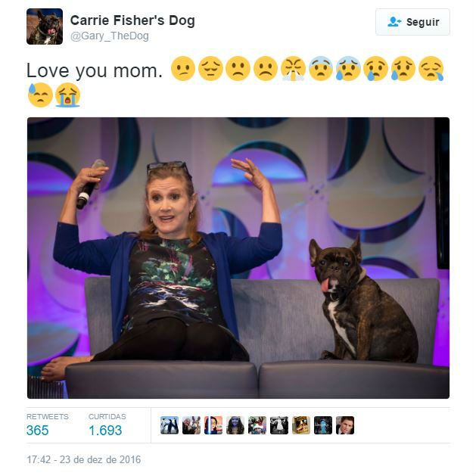Image resolution: width=476 pixels, height=476 pixels.
Task: Open the donkey avatar in likers row
Action: click(x=191, y=425)
